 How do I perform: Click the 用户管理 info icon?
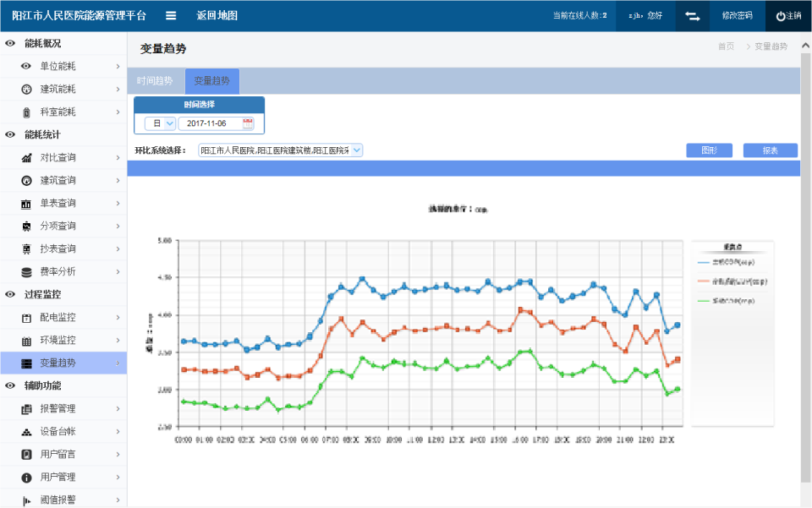click(26, 478)
